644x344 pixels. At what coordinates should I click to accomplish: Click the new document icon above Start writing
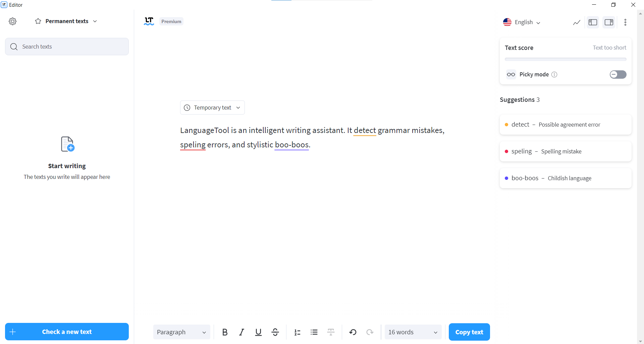(x=67, y=144)
